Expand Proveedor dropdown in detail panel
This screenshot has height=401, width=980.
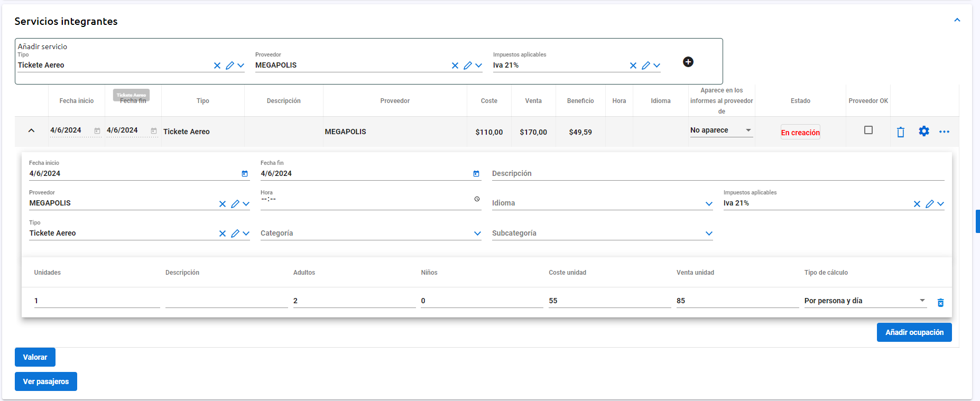246,204
